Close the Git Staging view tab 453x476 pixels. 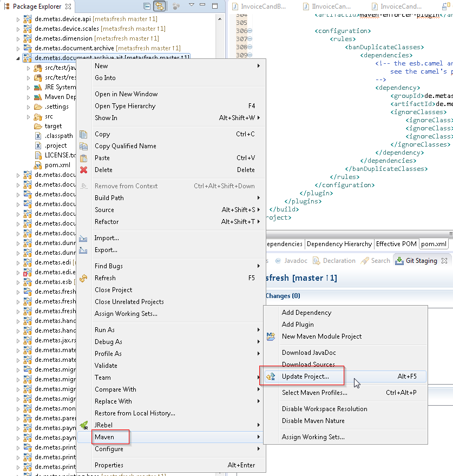coord(444,261)
